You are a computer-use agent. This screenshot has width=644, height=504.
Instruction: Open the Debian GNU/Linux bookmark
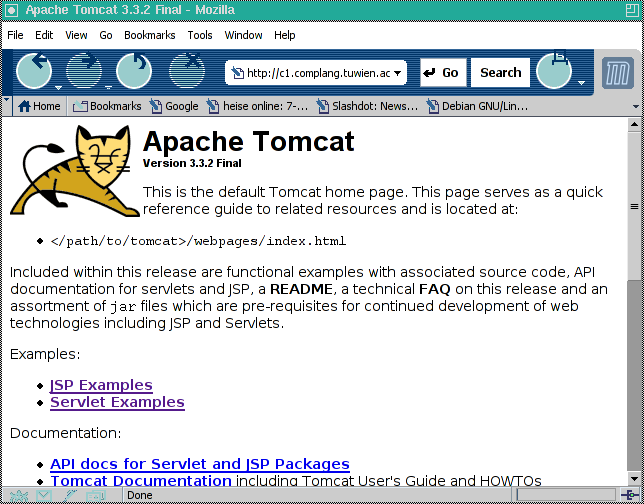pyautogui.click(x=477, y=106)
